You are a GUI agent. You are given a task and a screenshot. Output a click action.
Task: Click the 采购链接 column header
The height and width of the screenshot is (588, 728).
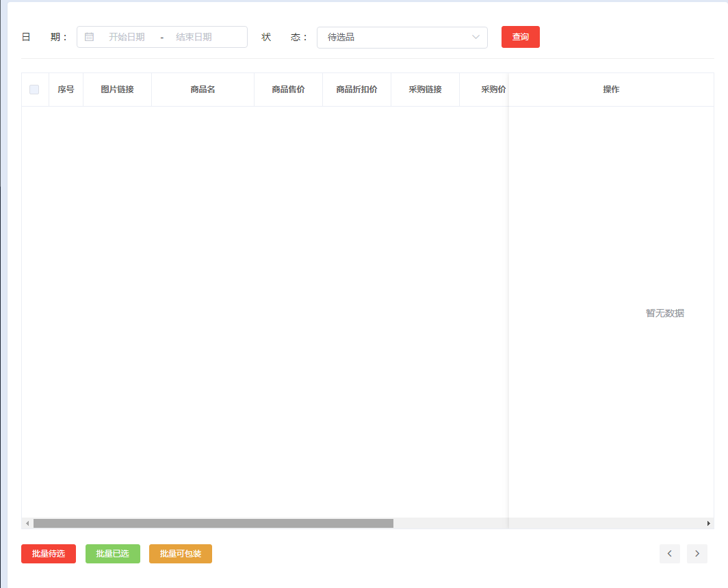[x=426, y=90]
